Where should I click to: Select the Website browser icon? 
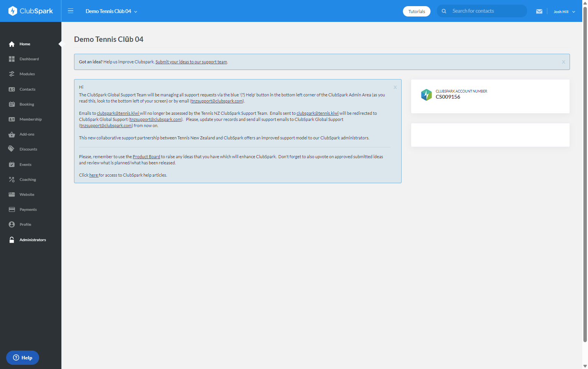pos(12,195)
